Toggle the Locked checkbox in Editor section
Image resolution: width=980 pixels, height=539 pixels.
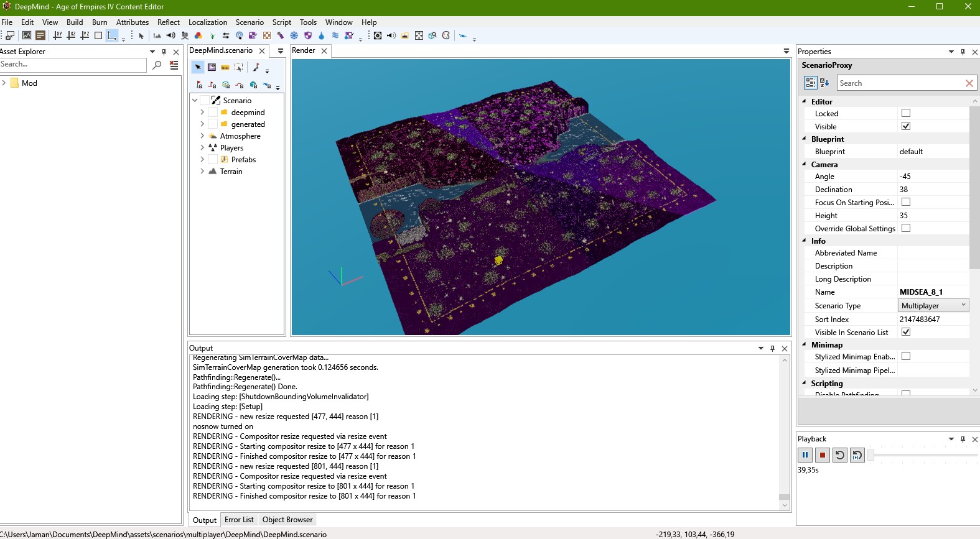tap(906, 113)
